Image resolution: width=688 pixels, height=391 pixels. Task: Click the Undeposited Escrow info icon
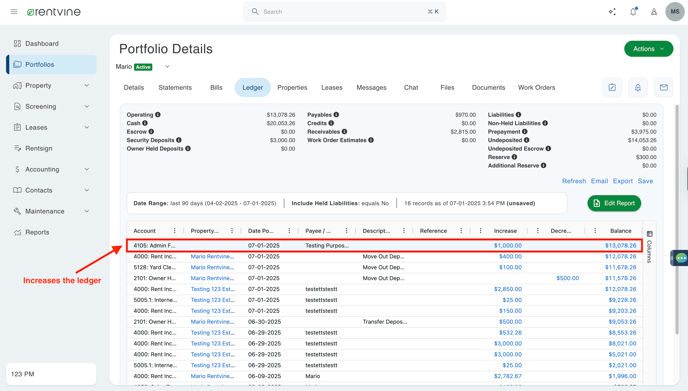pyautogui.click(x=548, y=149)
